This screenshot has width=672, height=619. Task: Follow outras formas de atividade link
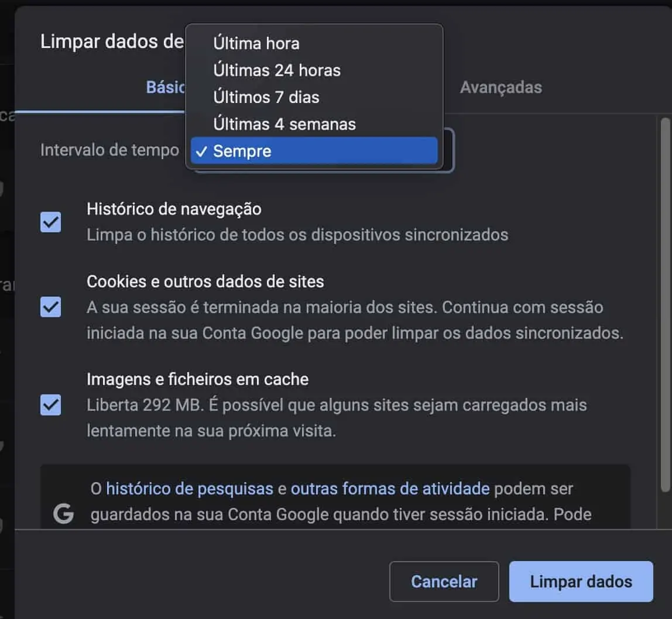[390, 489]
